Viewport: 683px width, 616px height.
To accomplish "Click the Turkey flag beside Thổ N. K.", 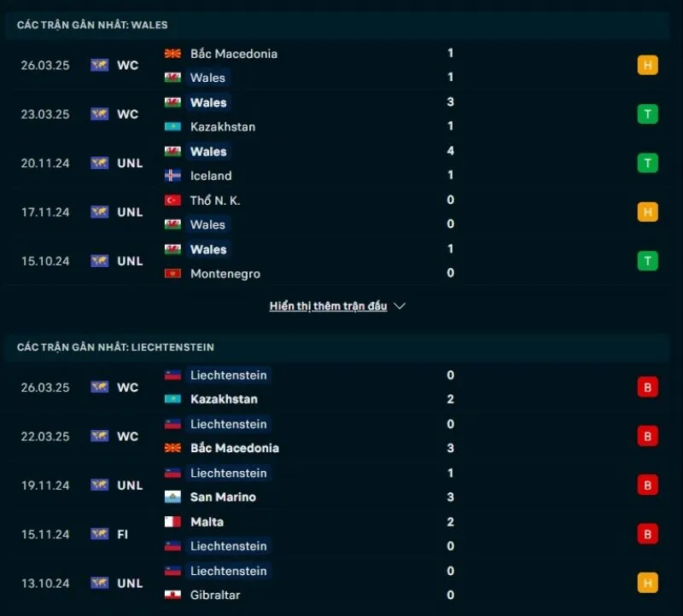I will click(172, 200).
